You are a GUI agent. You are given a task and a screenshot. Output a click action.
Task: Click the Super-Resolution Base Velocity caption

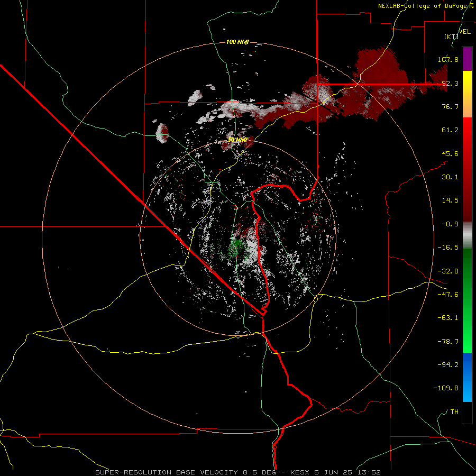coord(238,472)
